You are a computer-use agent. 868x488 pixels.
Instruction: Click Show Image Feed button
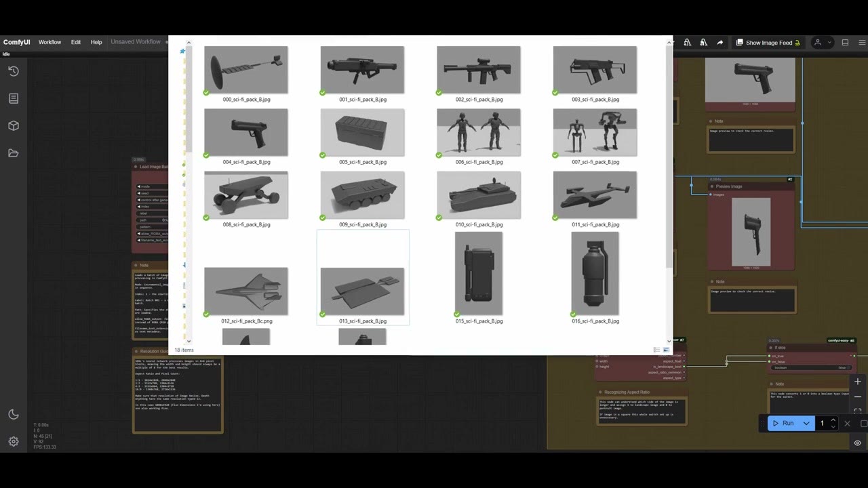(x=768, y=42)
